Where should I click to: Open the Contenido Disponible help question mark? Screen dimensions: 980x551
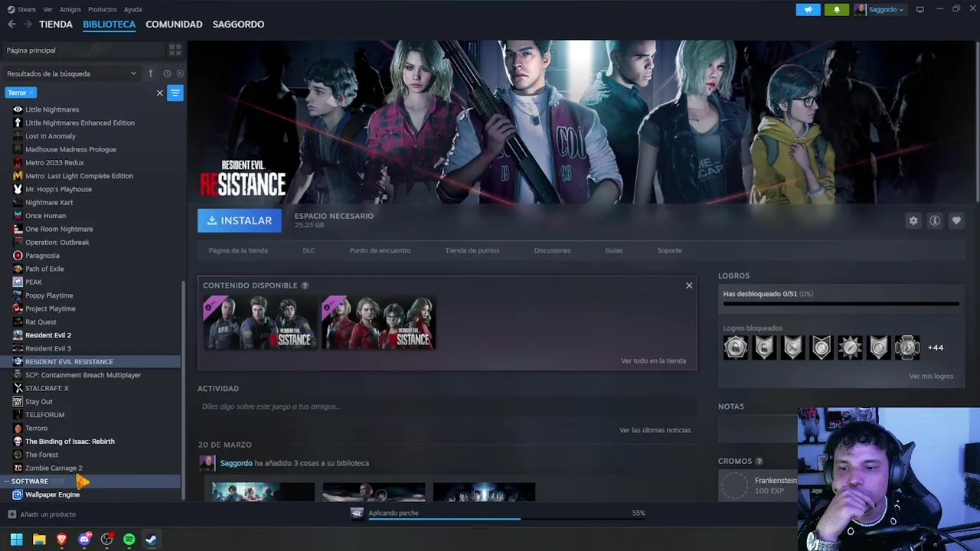click(305, 285)
